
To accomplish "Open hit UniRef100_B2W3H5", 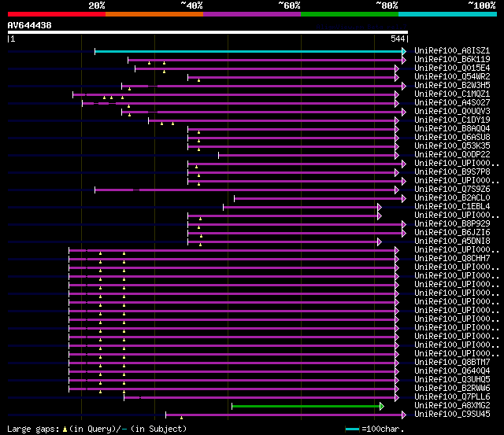I will point(452,86).
